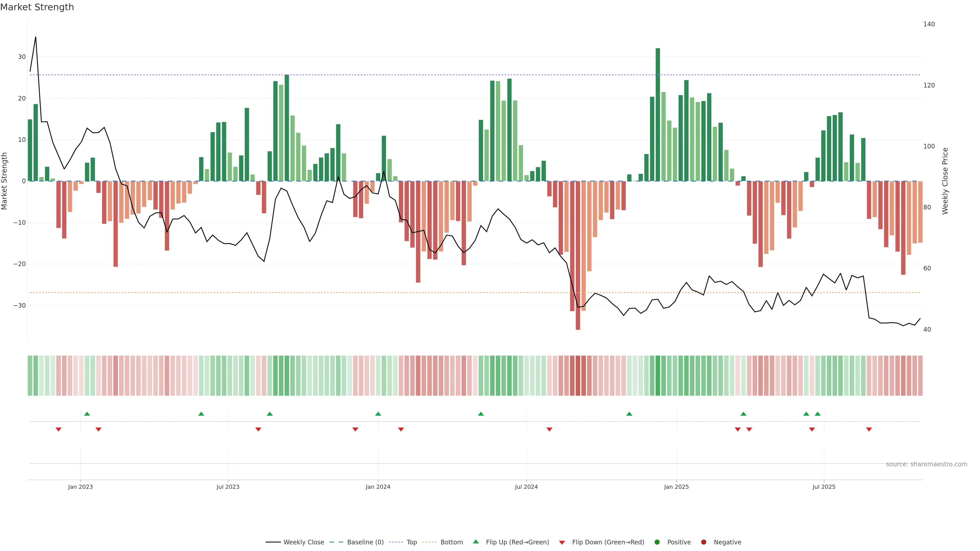Click the Market Strength chart title
The width and height of the screenshot is (980, 551).
point(37,7)
